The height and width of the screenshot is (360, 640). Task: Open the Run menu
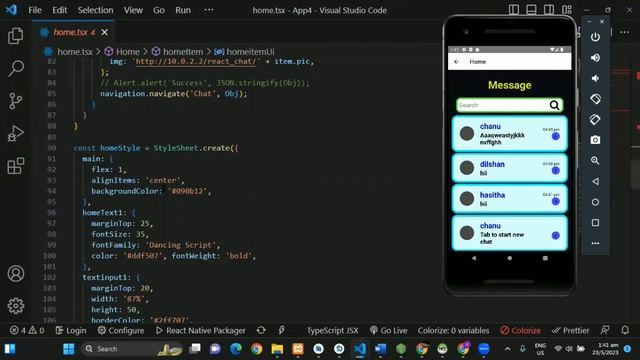[x=183, y=10]
